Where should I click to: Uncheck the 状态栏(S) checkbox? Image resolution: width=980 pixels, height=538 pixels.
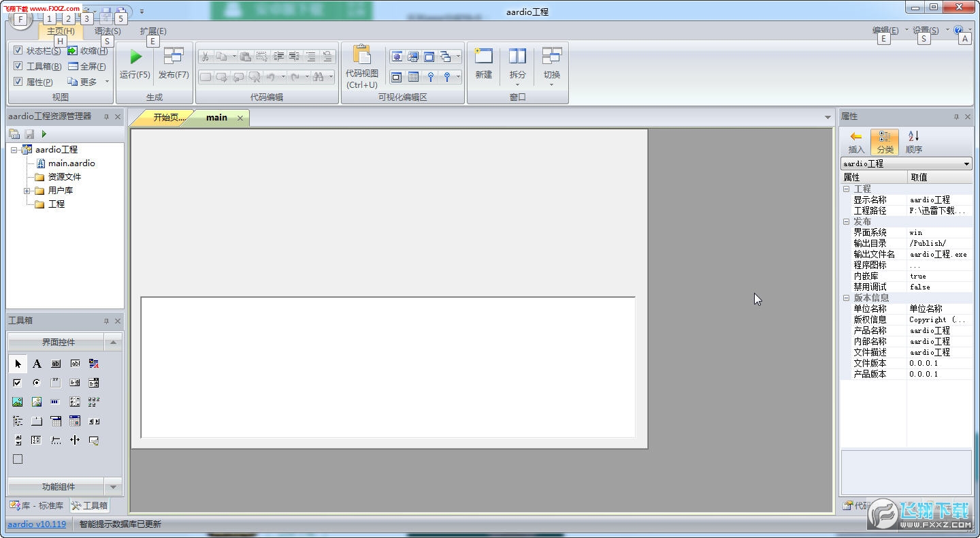pyautogui.click(x=18, y=50)
